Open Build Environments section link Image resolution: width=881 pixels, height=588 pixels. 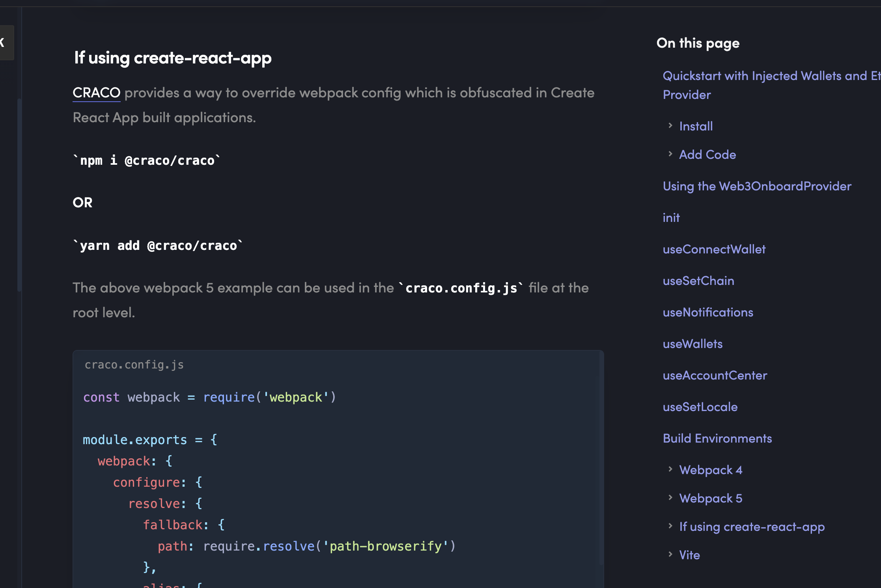pyautogui.click(x=717, y=438)
